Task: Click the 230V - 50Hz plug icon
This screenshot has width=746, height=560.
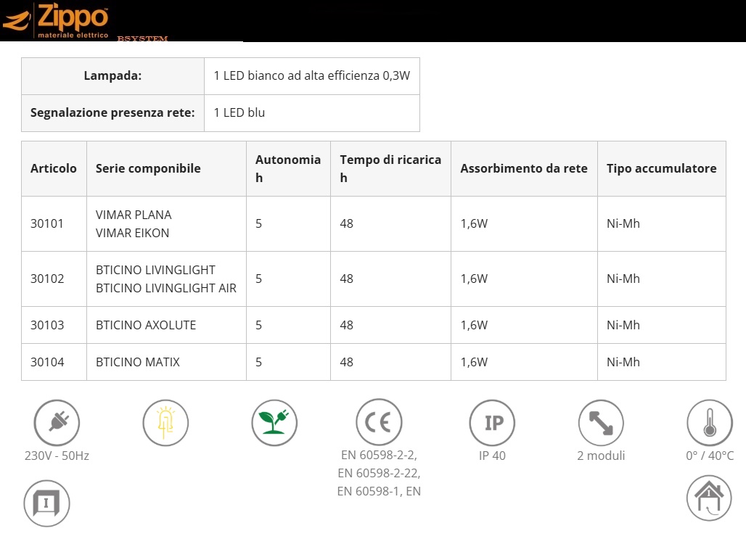Action: [x=57, y=423]
